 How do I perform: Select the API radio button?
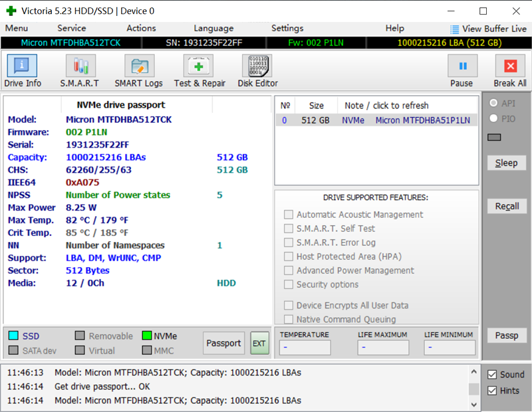[493, 103]
